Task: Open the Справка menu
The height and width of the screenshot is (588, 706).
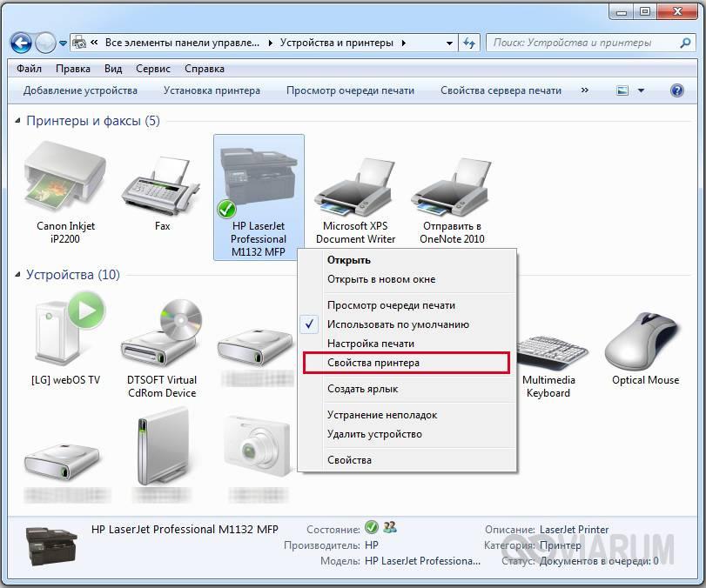Action: [205, 69]
